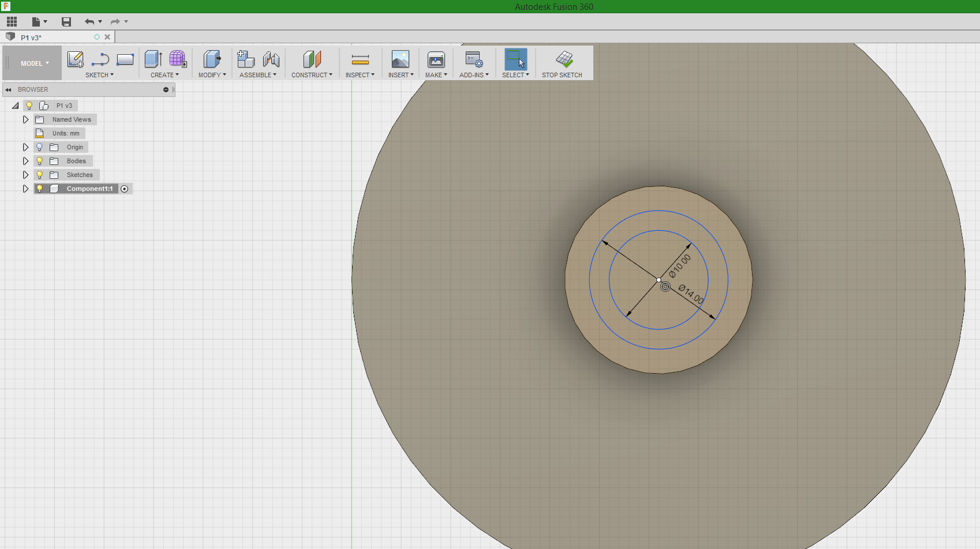Image resolution: width=980 pixels, height=549 pixels.
Task: Open the SELECT dropdown menu
Action: coord(515,75)
